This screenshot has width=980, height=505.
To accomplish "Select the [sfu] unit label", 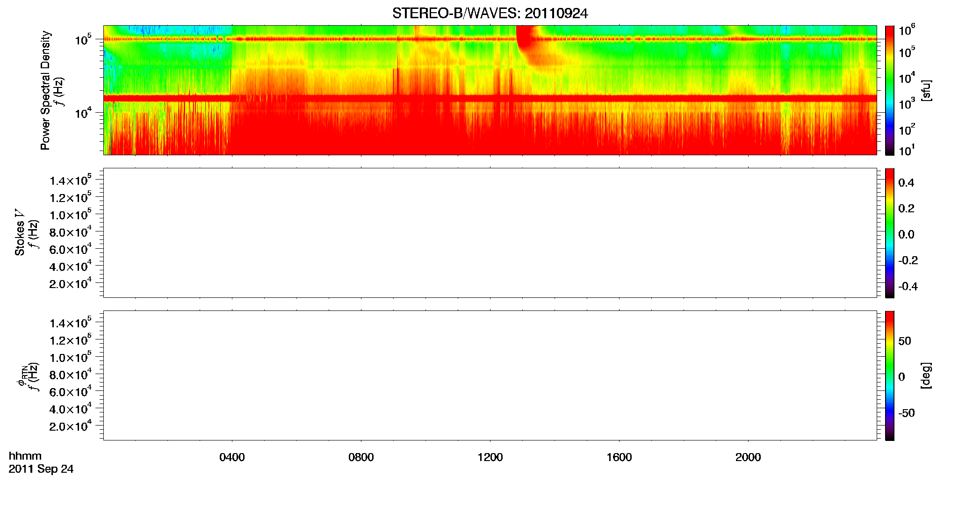I will 926,90.
